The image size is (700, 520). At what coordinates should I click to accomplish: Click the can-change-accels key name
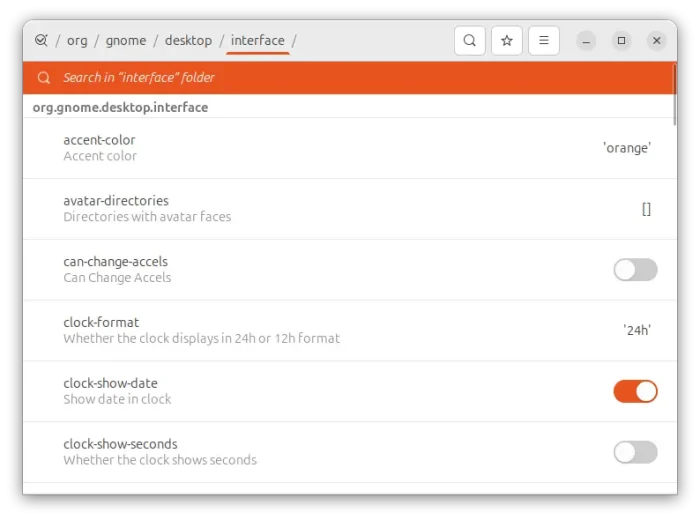tap(116, 262)
